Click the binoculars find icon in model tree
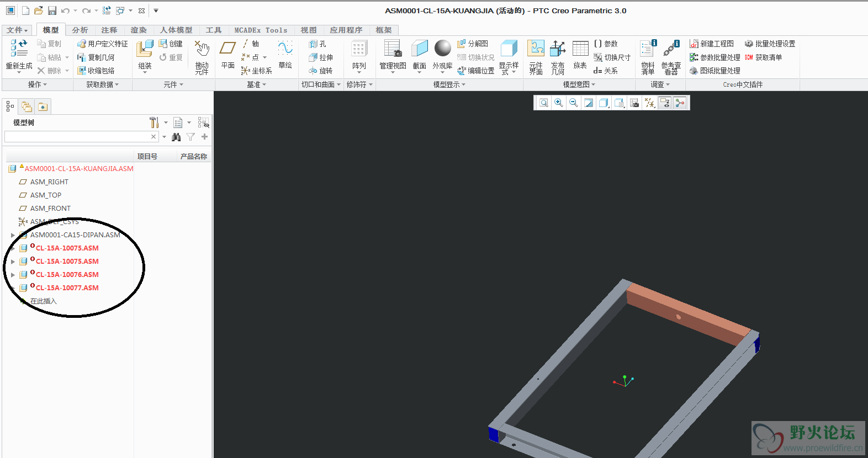This screenshot has height=458, width=868. click(x=176, y=137)
